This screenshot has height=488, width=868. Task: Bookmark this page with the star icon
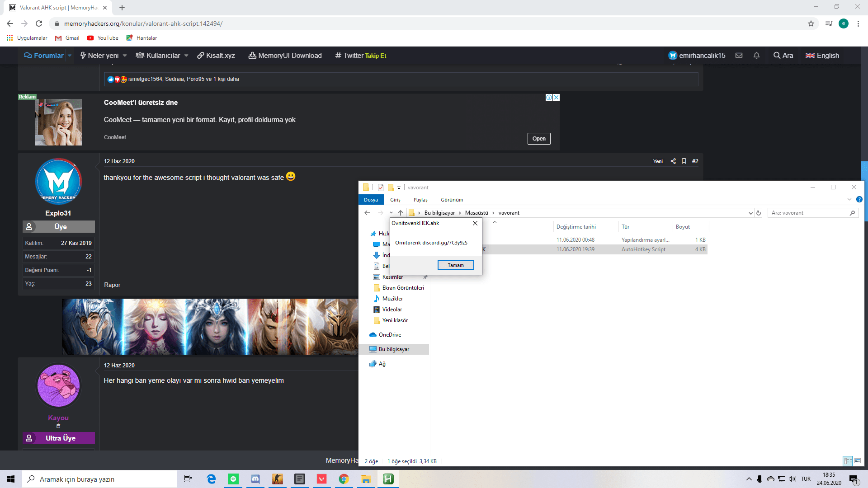tap(811, 23)
